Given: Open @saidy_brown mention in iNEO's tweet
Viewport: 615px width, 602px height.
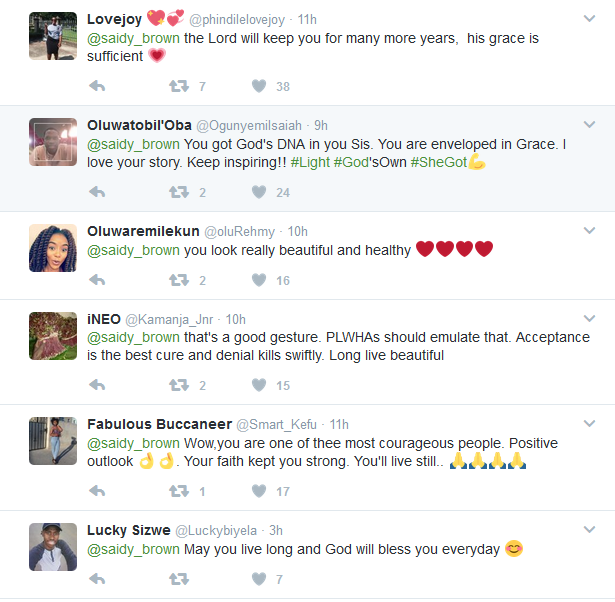Looking at the screenshot, I should click(x=134, y=337).
